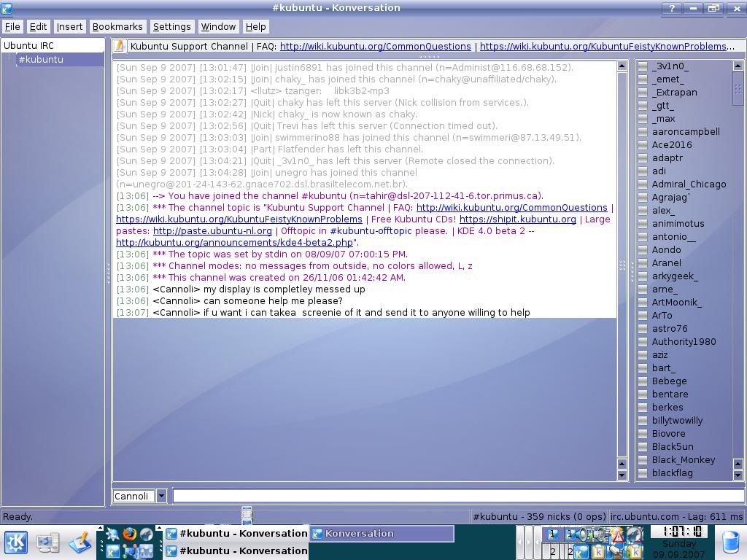Image resolution: width=747 pixels, height=560 pixels.
Task: Open the CommonQuestions link in the topic bar
Action: (376, 46)
